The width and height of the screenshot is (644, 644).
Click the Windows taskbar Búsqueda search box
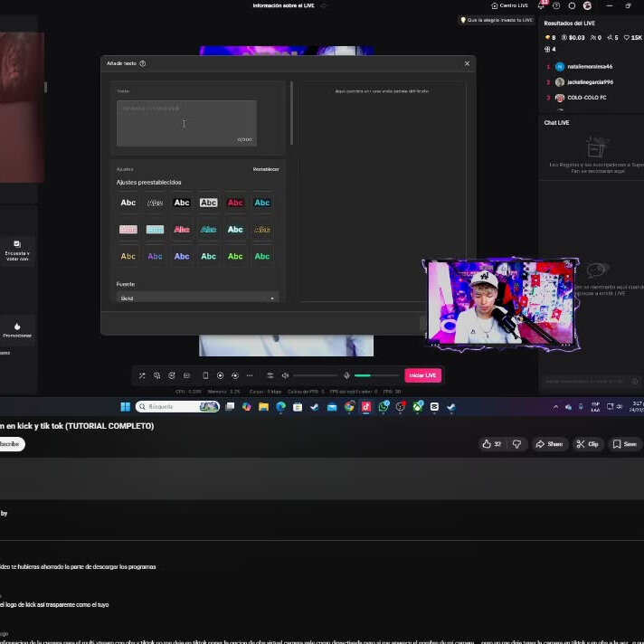[177, 407]
